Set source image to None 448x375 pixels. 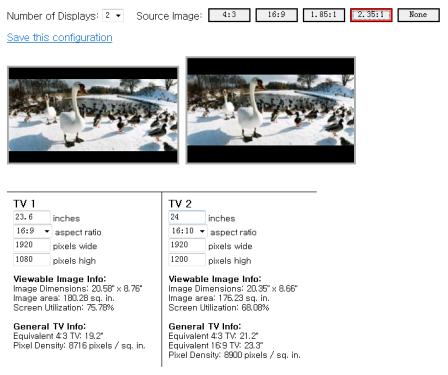418,15
